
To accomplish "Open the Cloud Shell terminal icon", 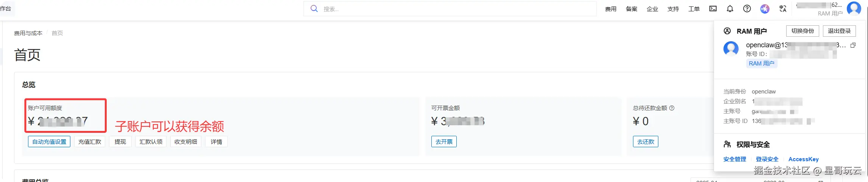I will coord(713,9).
